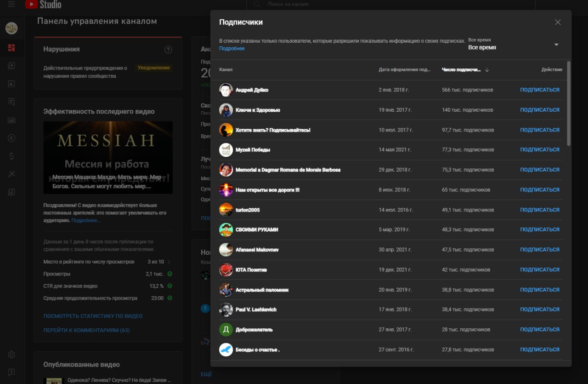Click the green check beside CTR 13,2 %

[170, 286]
